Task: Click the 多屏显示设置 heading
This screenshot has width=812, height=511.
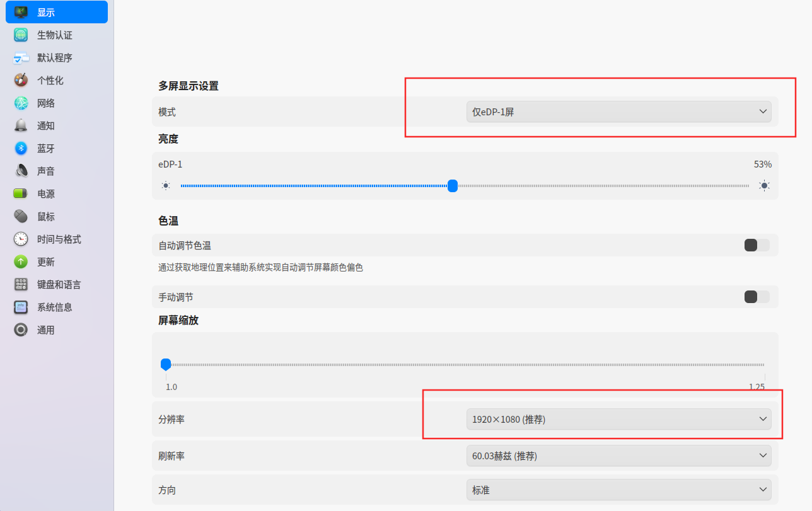Action: 188,86
